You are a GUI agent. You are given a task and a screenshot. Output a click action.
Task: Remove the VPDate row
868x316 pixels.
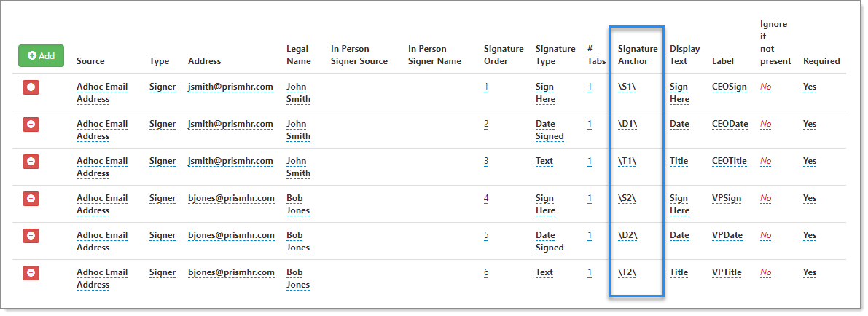(x=31, y=236)
